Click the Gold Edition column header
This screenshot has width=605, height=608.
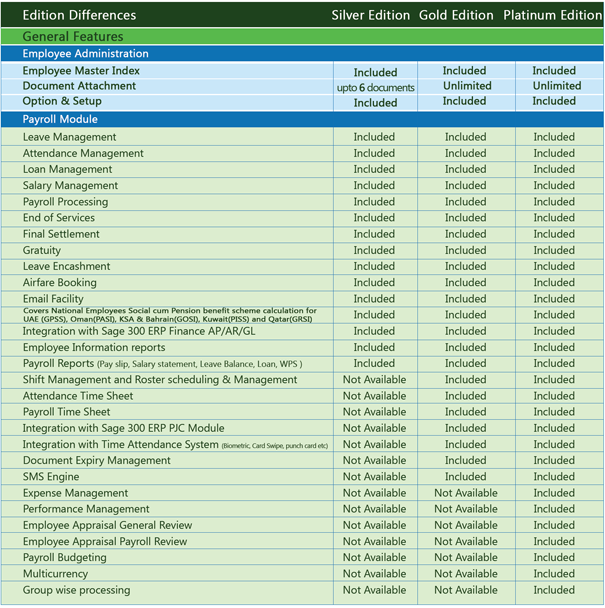point(456,15)
